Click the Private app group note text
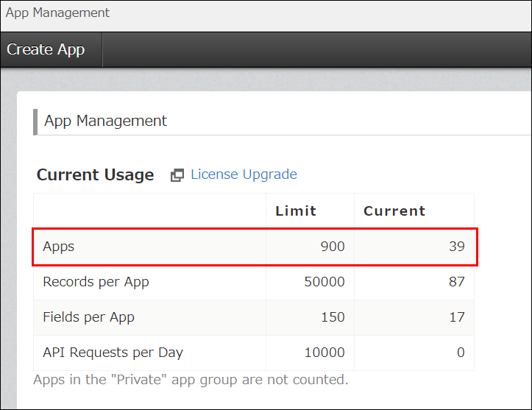Viewport: 532px width, 410px height. coord(191,380)
